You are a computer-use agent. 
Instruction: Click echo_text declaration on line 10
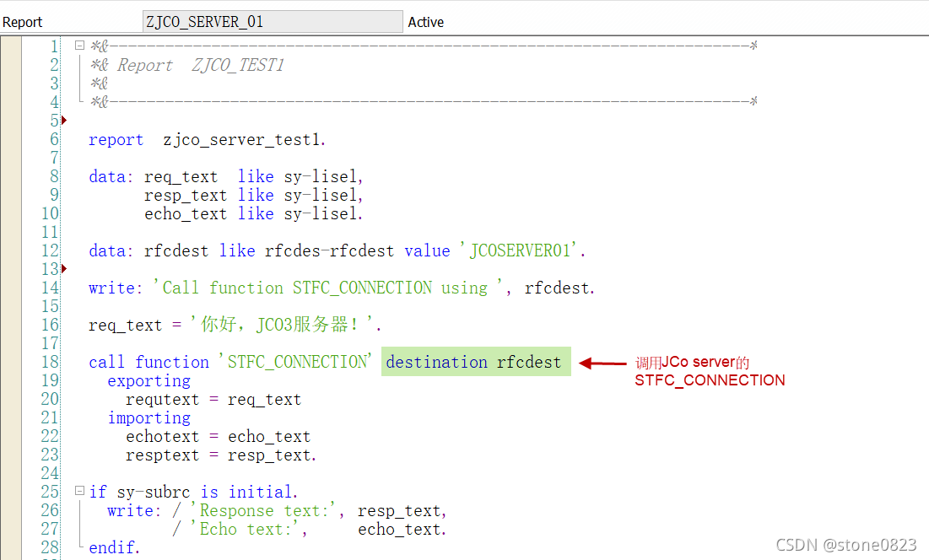tap(186, 213)
